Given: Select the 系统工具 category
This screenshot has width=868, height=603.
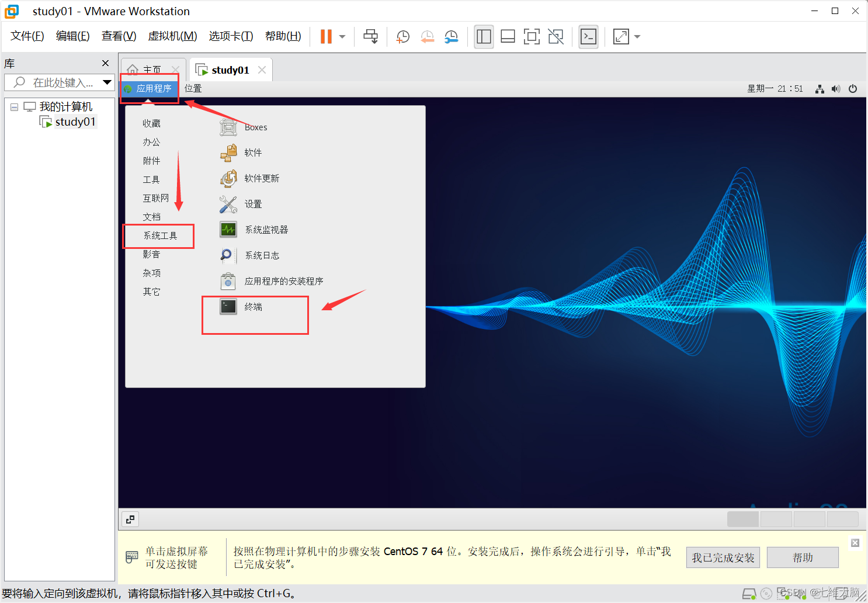Looking at the screenshot, I should pyautogui.click(x=160, y=235).
